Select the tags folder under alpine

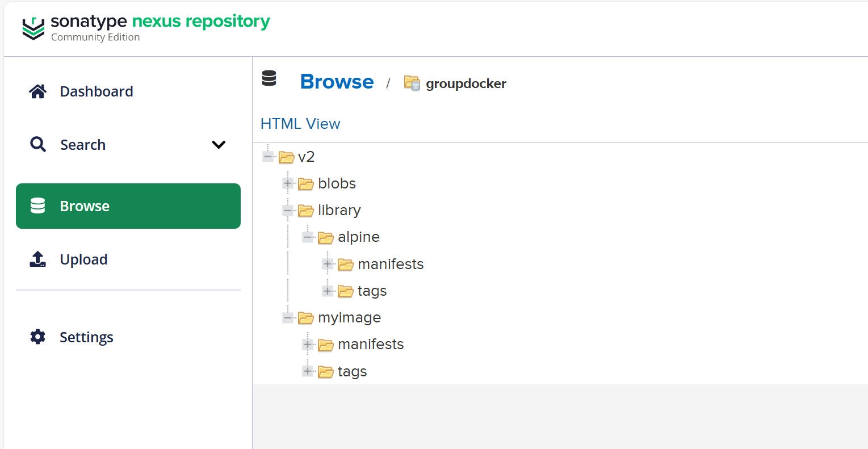coord(372,291)
